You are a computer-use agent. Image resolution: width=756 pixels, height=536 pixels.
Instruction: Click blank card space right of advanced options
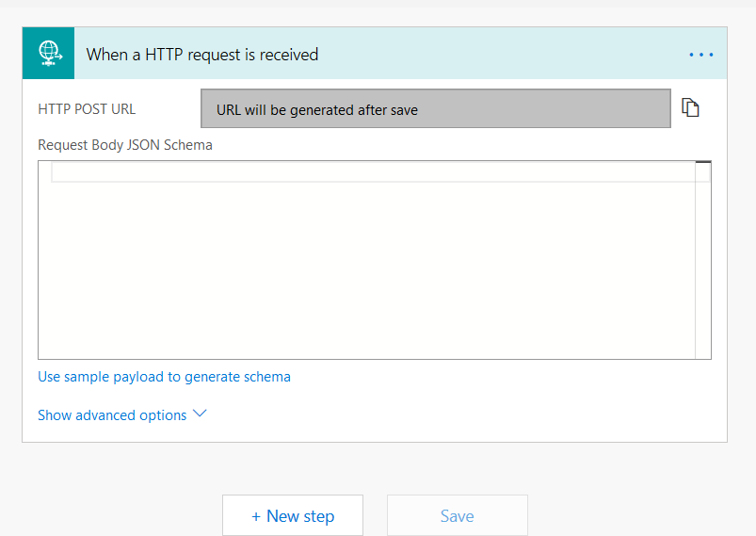pos(471,414)
